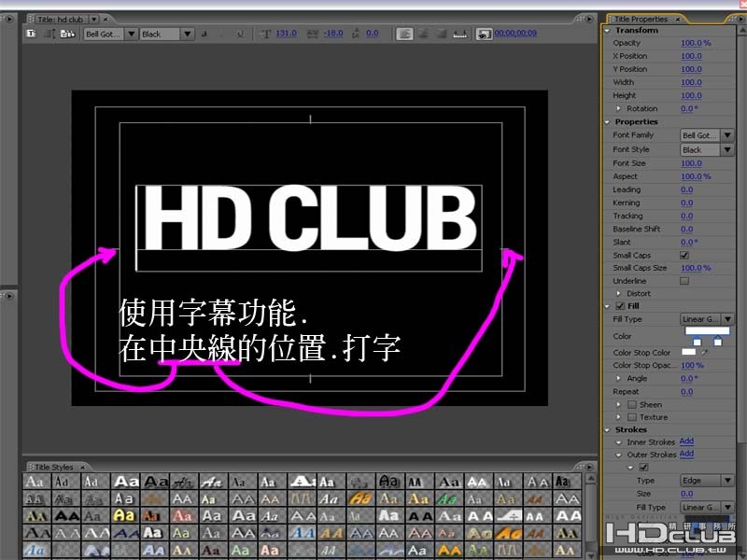Open toolbar font family dropdown Bell Got...
The height and width of the screenshot is (560, 747).
tap(110, 34)
